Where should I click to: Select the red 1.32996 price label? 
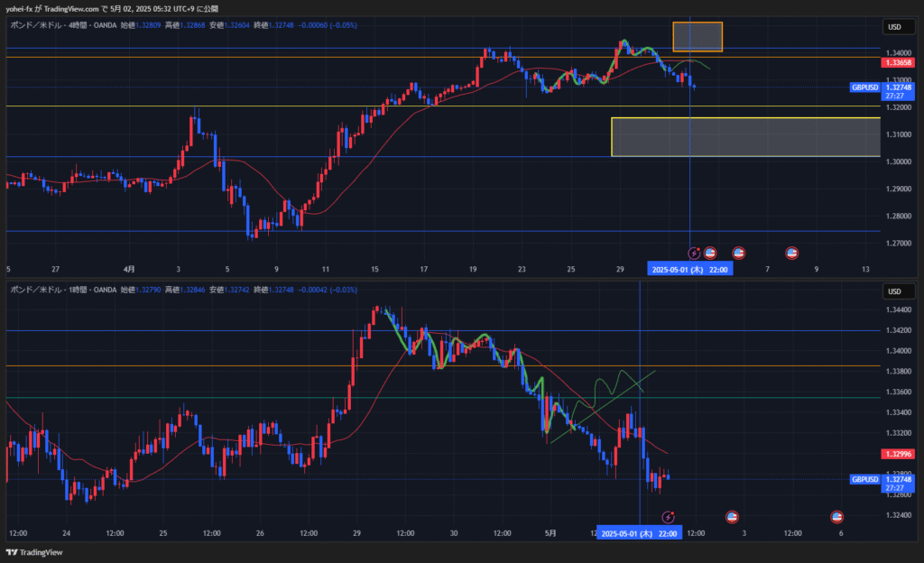(x=898, y=454)
